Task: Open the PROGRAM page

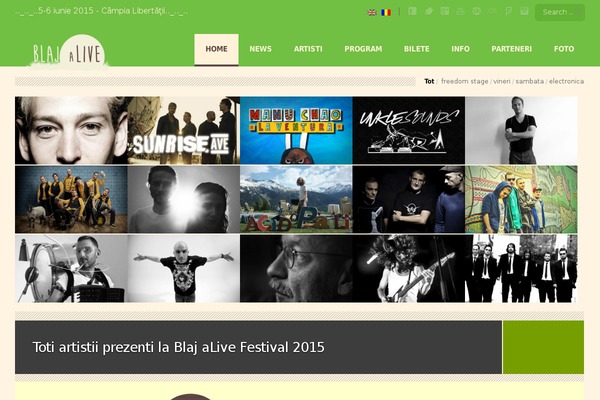Action: click(363, 49)
